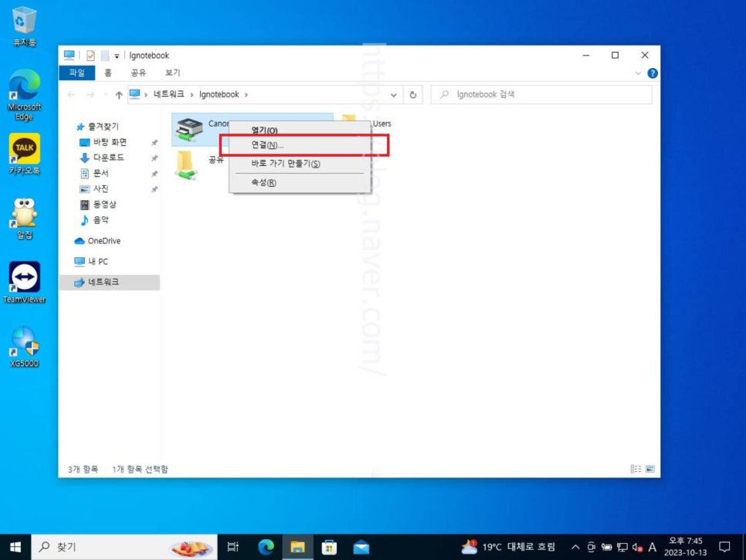Show hidden system tray icons
This screenshot has width=746, height=560.
point(575,547)
